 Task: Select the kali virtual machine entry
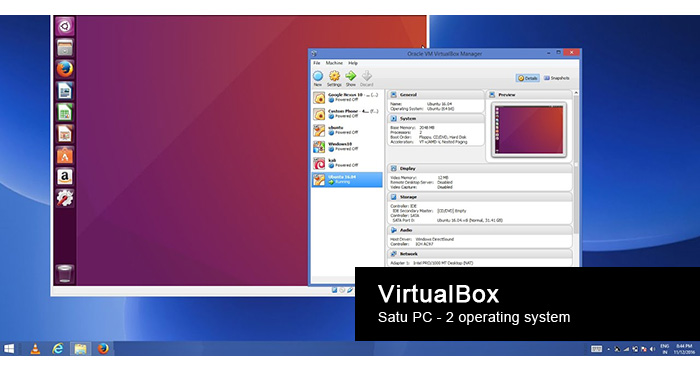pos(347,163)
